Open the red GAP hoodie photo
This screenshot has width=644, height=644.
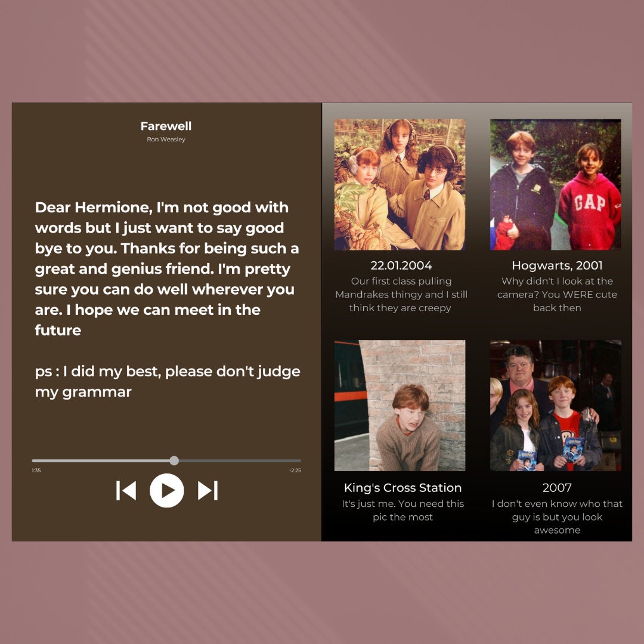(x=555, y=184)
